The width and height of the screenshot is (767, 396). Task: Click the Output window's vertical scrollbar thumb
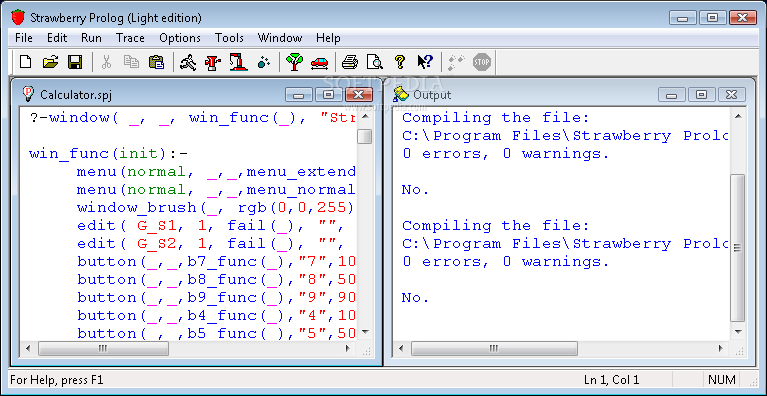[738, 248]
